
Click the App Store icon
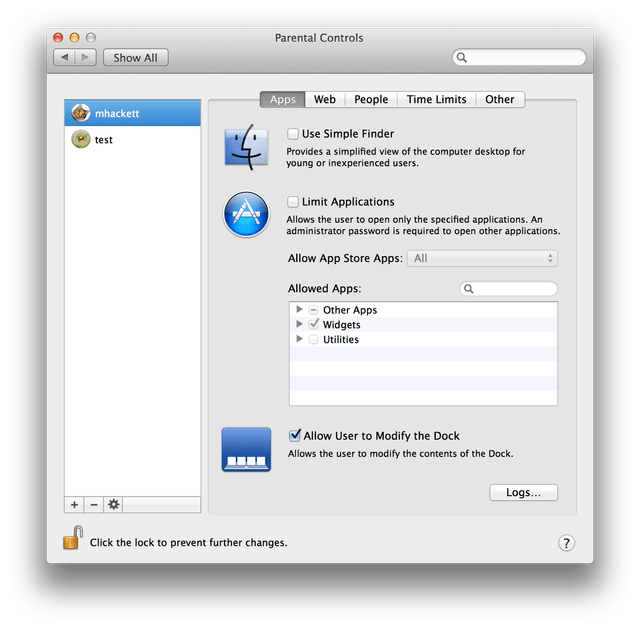246,214
